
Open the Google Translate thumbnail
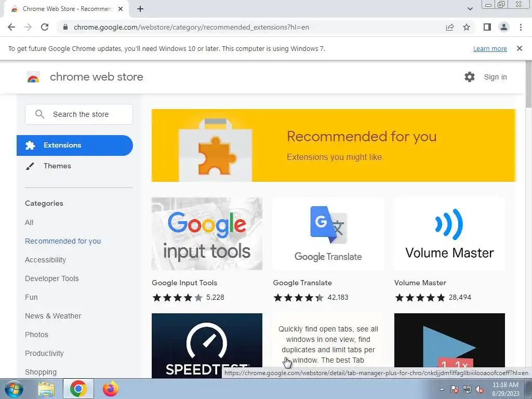(328, 234)
